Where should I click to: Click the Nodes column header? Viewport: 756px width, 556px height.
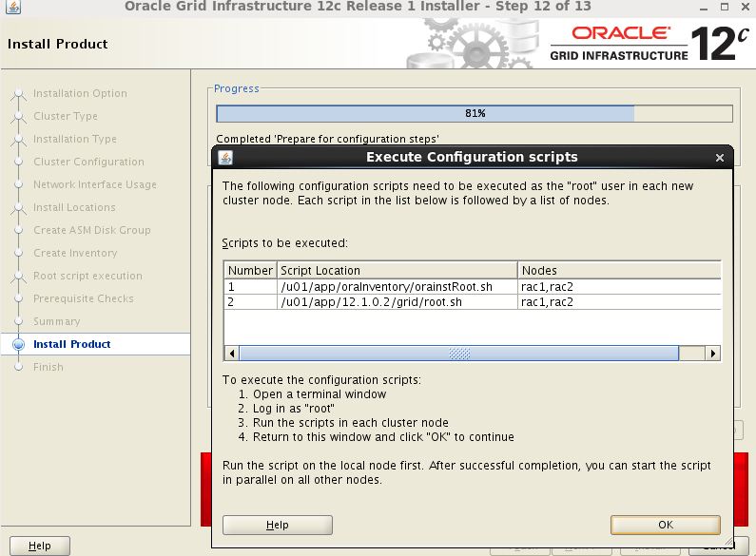click(618, 270)
